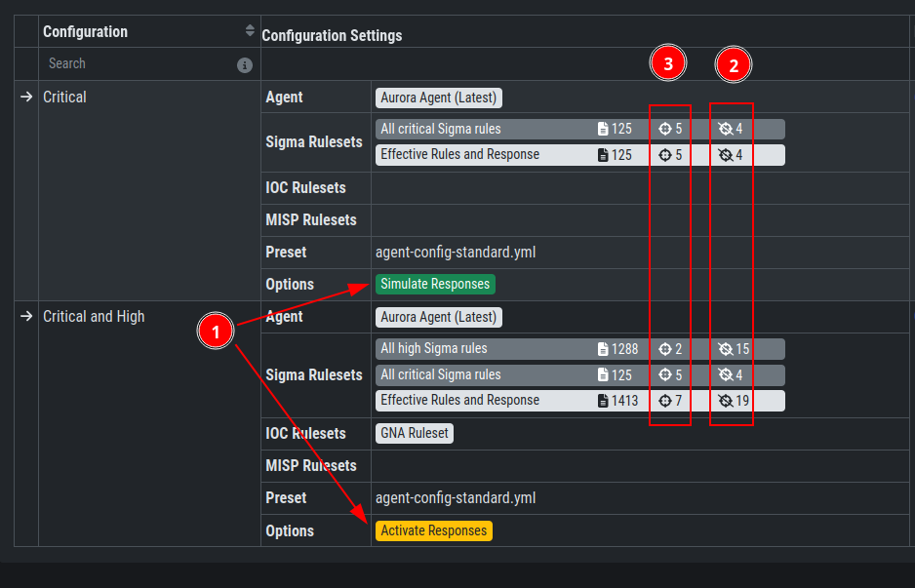Click the Critical configuration name
This screenshot has height=588, width=915.
tap(64, 97)
